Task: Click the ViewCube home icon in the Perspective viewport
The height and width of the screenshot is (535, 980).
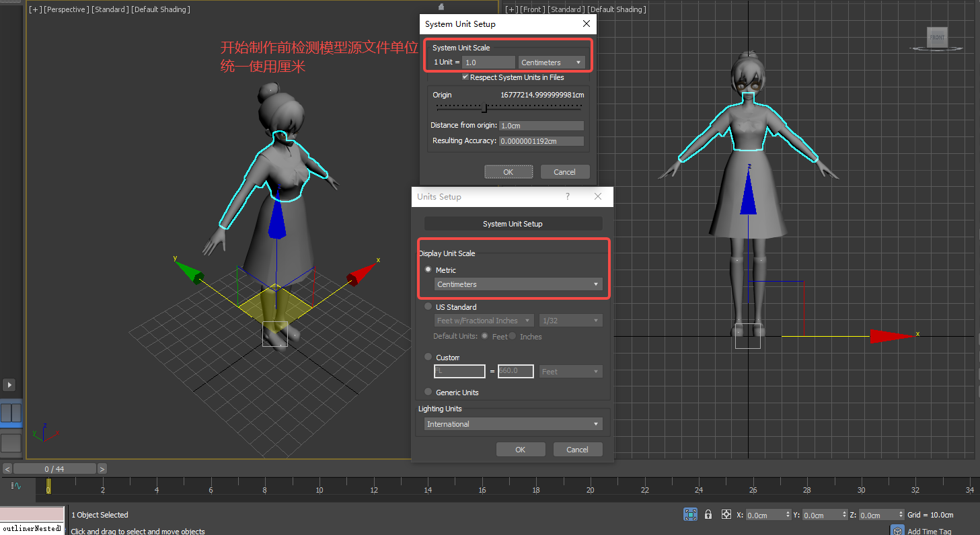Action: pyautogui.click(x=441, y=7)
